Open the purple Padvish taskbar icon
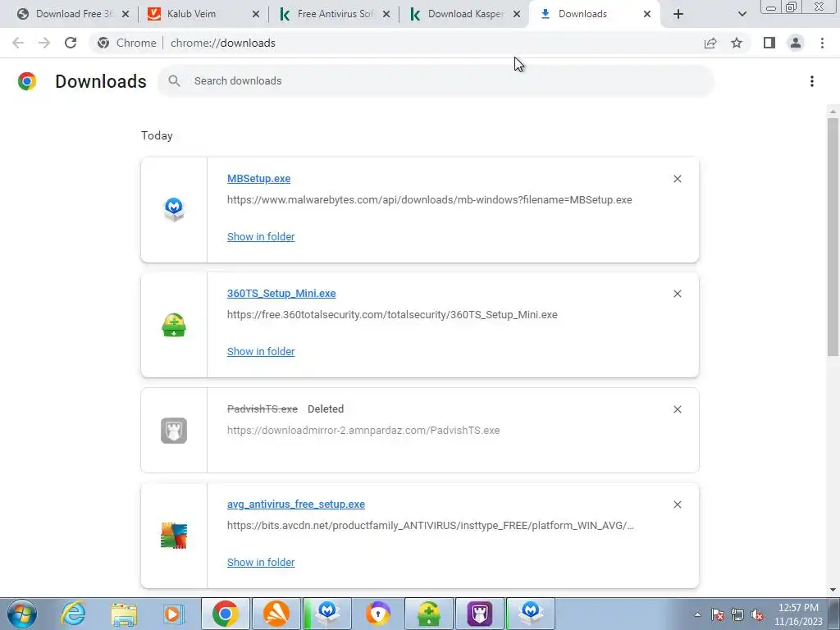The width and height of the screenshot is (840, 630). (x=480, y=614)
